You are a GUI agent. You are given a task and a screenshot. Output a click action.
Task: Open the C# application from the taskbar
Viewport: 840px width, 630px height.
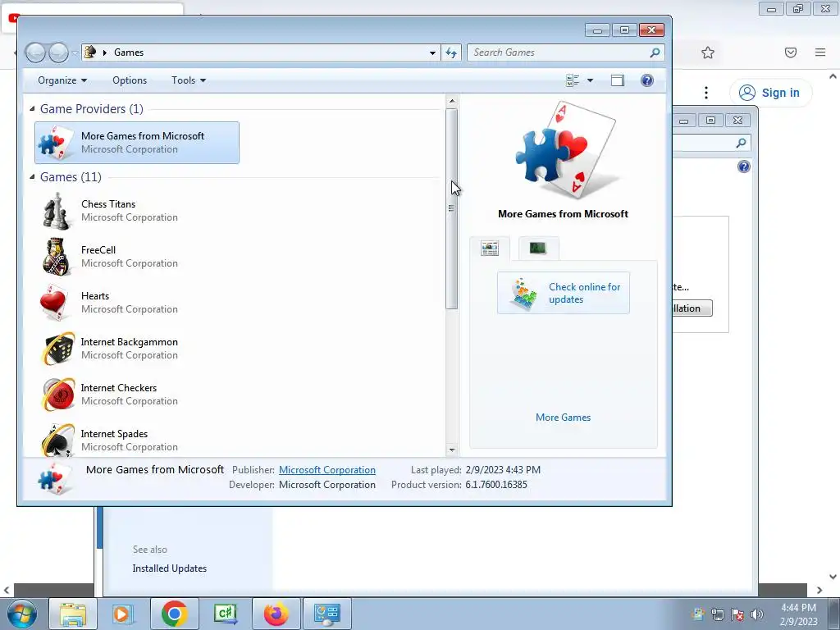click(225, 614)
